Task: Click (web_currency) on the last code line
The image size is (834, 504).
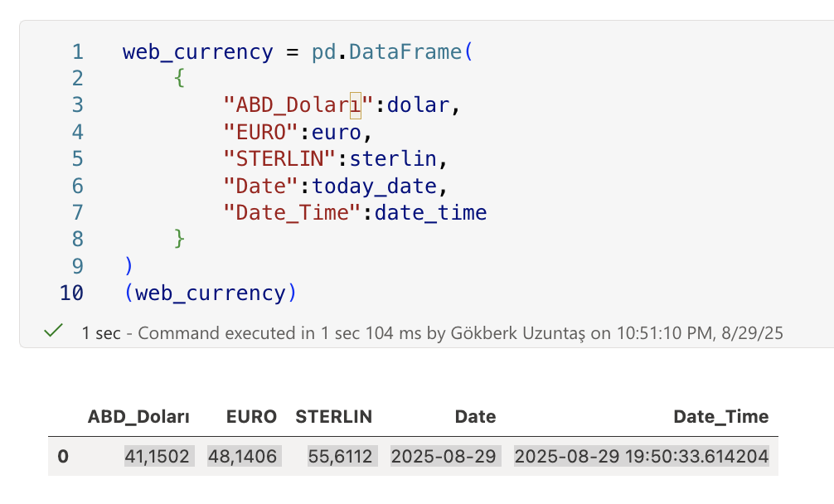Action: (210, 293)
